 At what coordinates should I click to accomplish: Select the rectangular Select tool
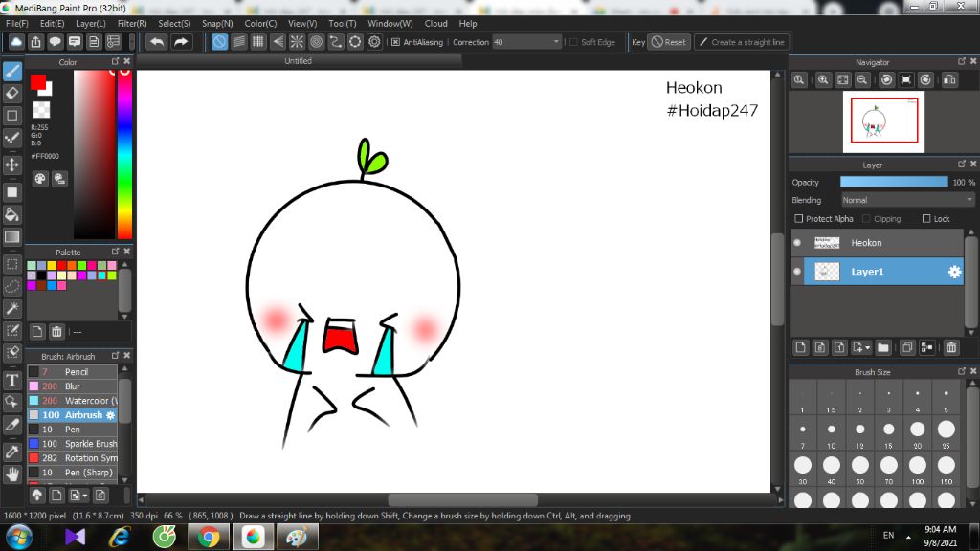pos(11,264)
